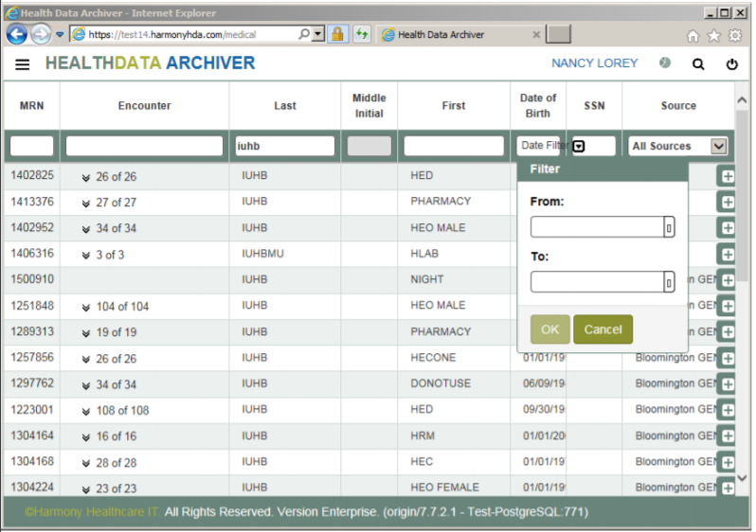Click the HEALTHDATA ARCHIVER logo
Viewport: 756px width, 532px height.
tap(150, 63)
